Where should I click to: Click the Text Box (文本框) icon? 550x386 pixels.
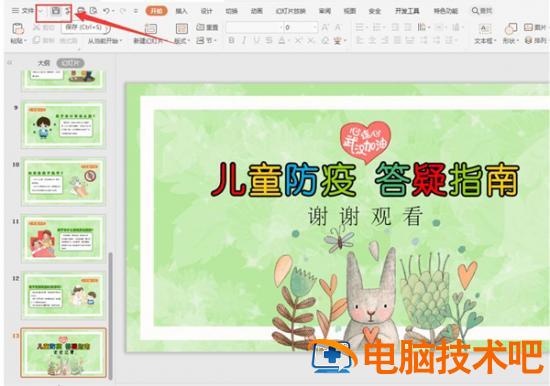click(484, 29)
